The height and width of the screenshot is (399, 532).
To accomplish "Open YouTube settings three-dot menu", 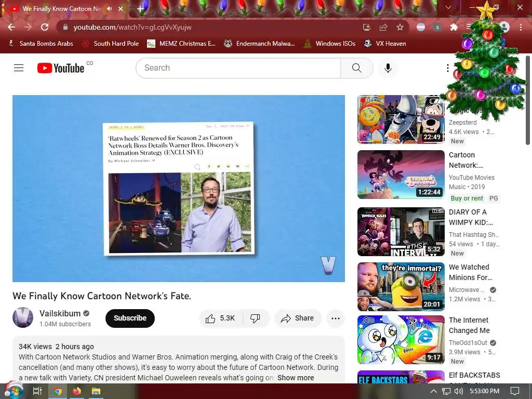I will (x=447, y=68).
